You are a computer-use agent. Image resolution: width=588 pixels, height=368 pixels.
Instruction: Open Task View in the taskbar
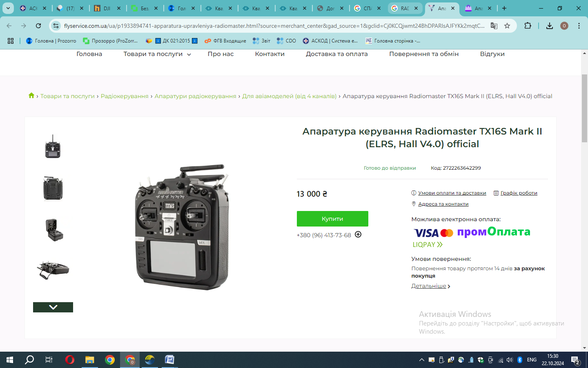(x=49, y=360)
